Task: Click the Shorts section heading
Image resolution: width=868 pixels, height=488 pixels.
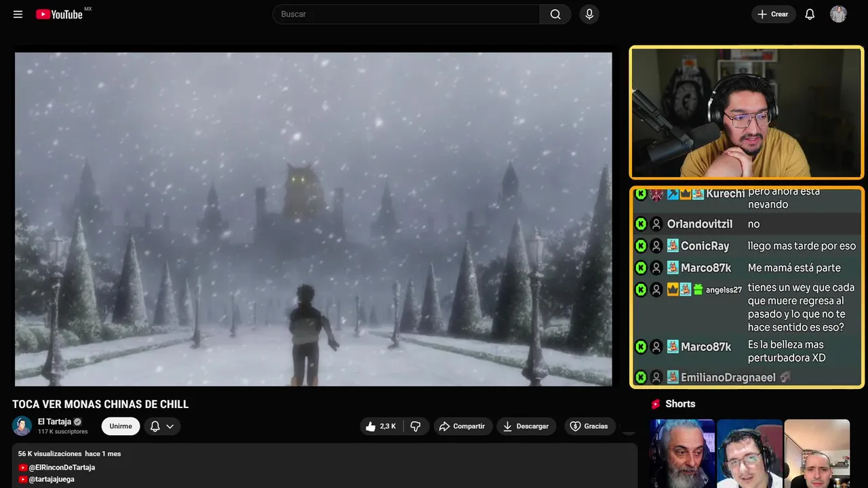Action: [x=680, y=404]
